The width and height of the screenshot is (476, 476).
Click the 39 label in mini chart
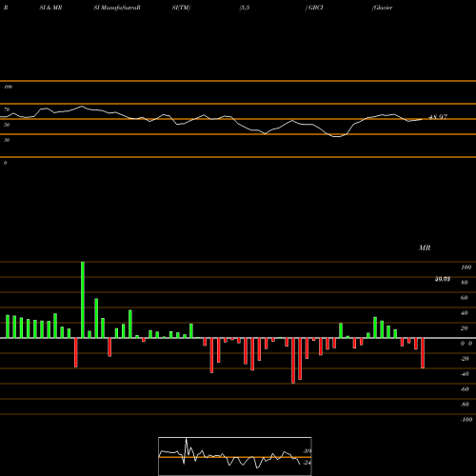coord(307,451)
